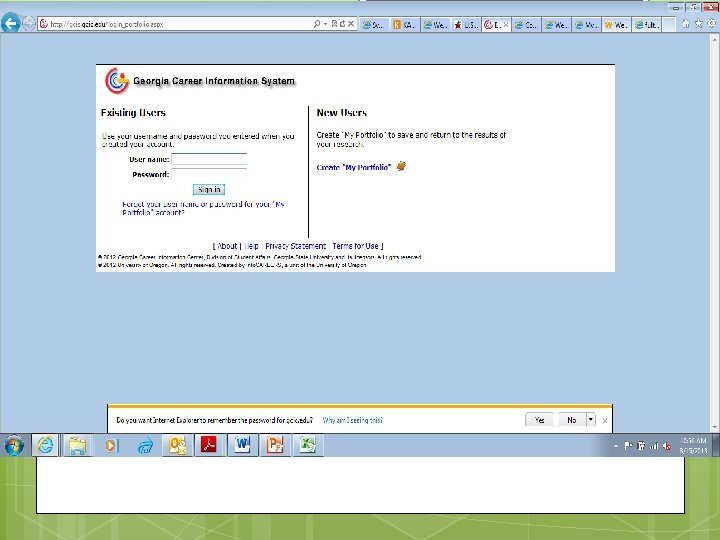Open Excel from the taskbar
Screen dimensions: 720x540
(307, 445)
